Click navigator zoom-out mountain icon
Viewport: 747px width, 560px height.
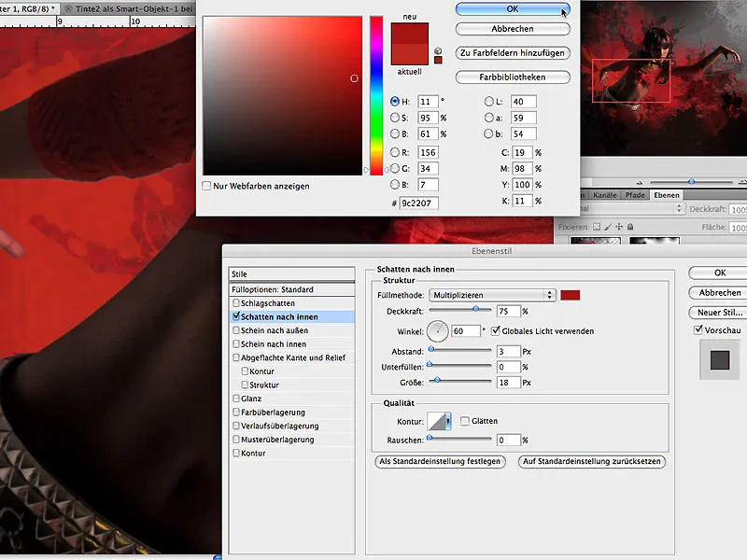[x=640, y=182]
